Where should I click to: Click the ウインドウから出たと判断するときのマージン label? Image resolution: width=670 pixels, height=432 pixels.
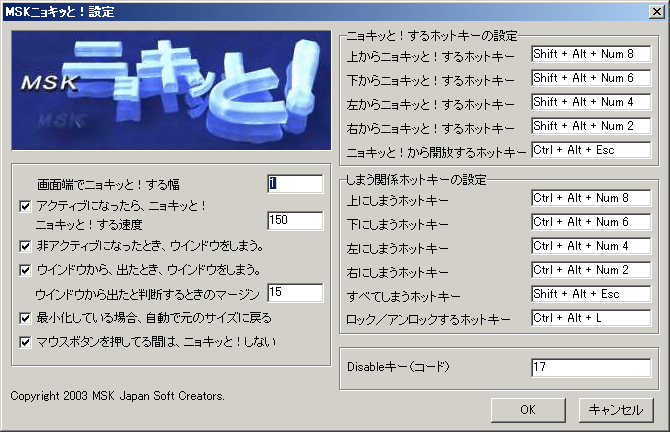(147, 294)
